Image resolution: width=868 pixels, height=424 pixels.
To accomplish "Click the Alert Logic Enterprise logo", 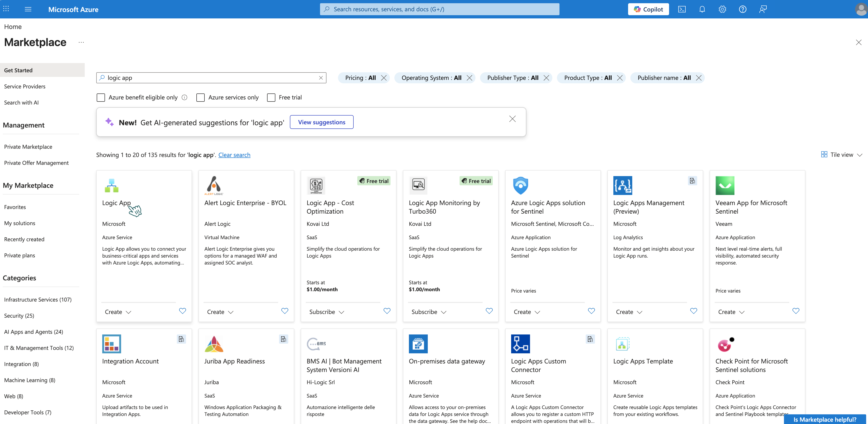I will coord(214,185).
